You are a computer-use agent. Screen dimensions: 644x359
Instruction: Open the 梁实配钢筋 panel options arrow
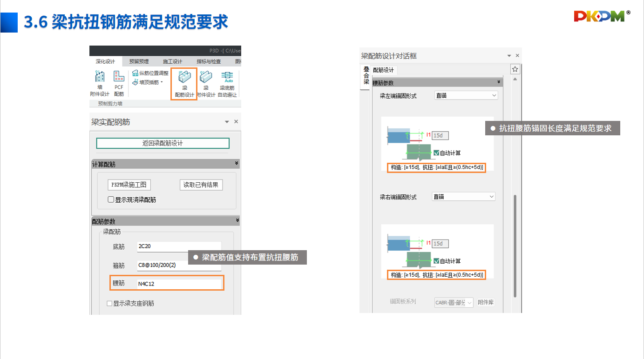click(x=227, y=122)
